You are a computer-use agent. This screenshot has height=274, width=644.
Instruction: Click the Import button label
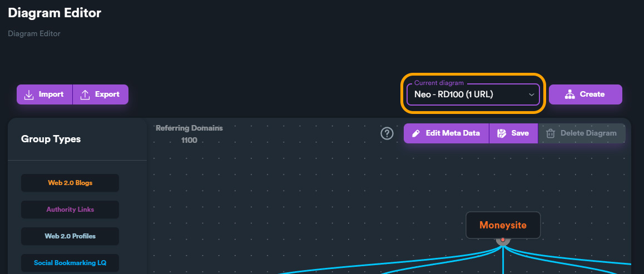[x=51, y=94]
